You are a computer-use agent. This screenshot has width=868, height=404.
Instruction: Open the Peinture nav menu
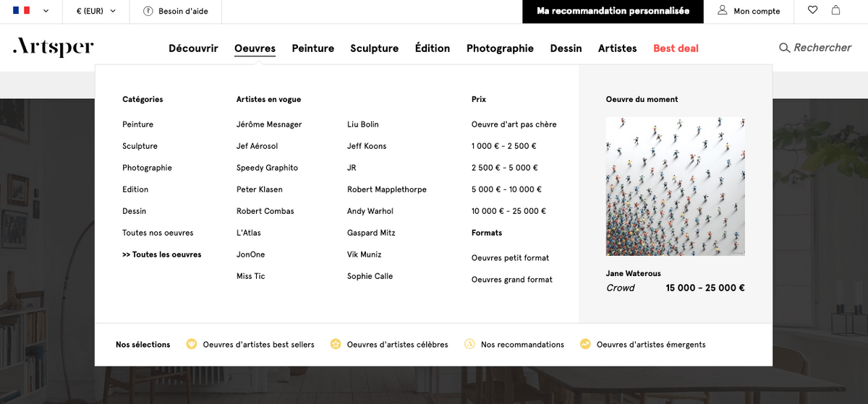click(313, 48)
